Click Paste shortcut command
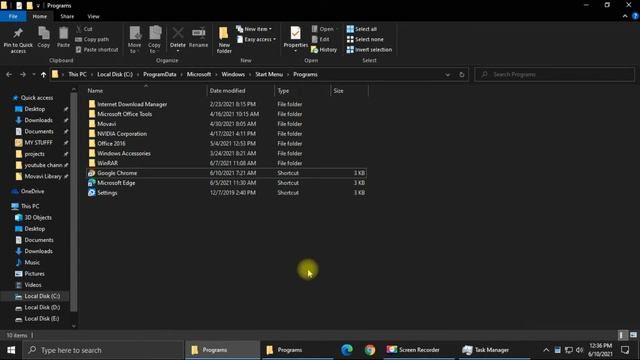The height and width of the screenshot is (360, 640). pyautogui.click(x=97, y=49)
